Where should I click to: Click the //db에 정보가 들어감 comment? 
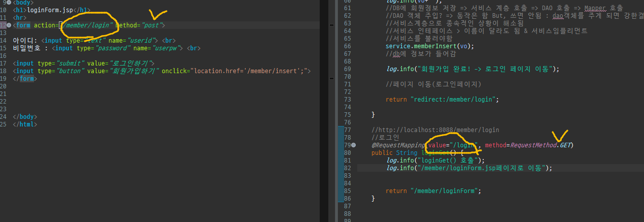coord(421,53)
